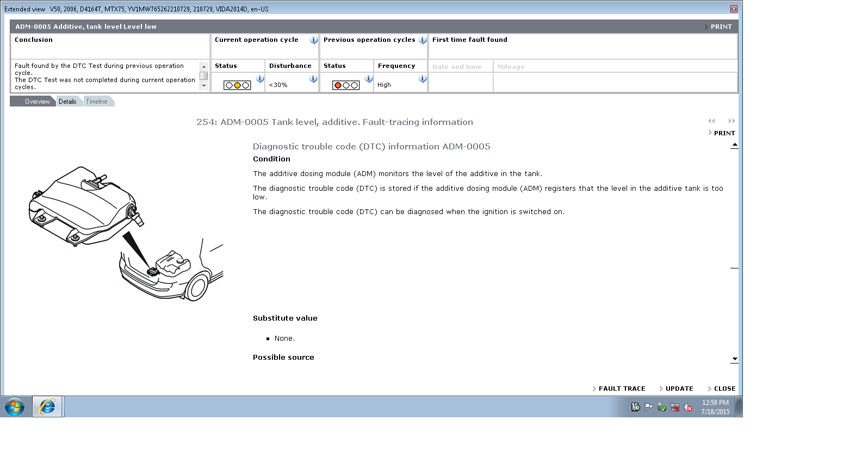Viewport: 868px width, 457px height.
Task: Go to next page with double-right arrow
Action: click(x=731, y=121)
